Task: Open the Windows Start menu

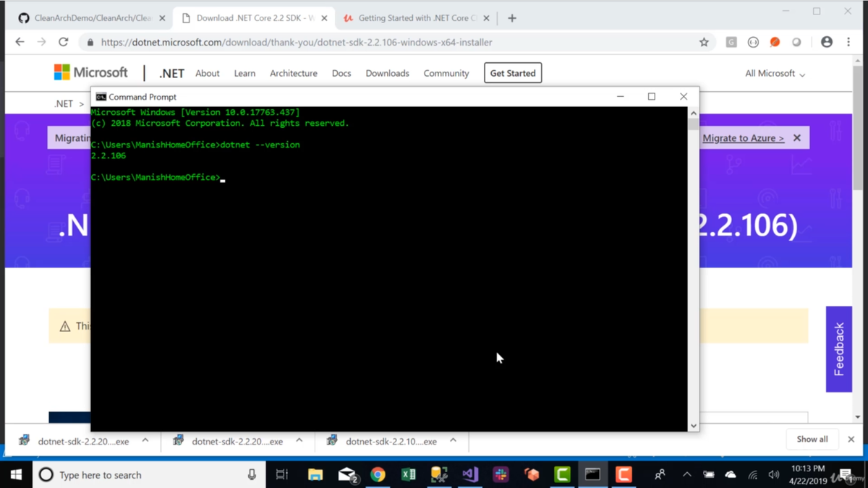Action: pos(16,475)
